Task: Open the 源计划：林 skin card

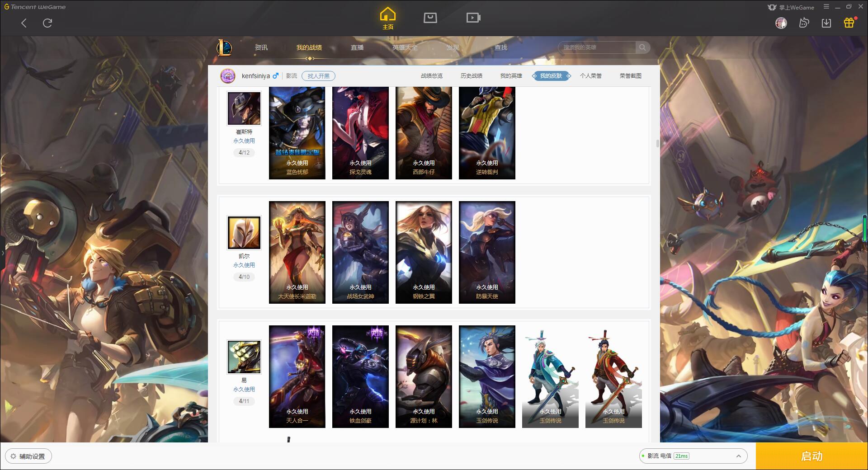Action: 424,377
